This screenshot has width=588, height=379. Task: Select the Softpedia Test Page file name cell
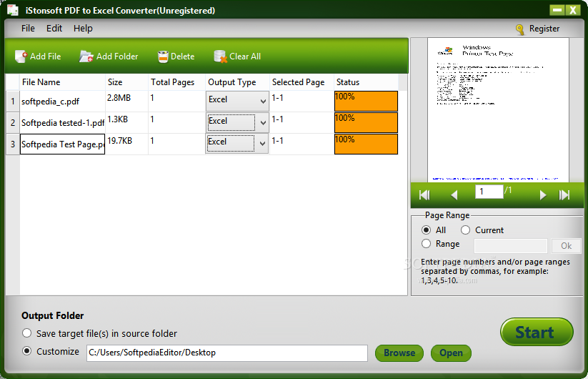tap(62, 144)
